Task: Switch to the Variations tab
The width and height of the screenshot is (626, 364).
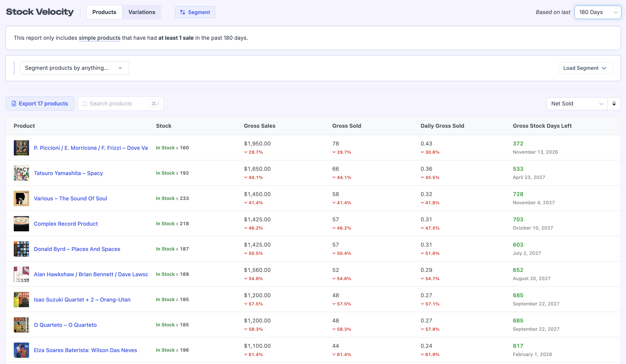Action: [142, 12]
